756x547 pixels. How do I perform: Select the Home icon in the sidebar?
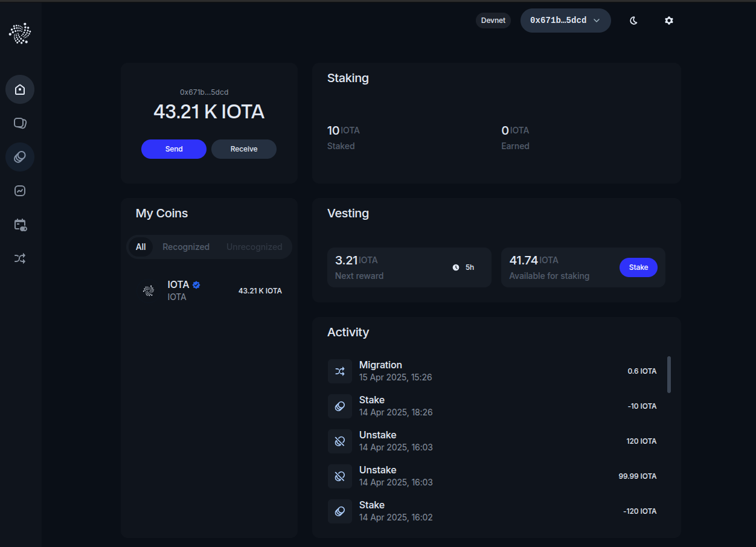20,89
